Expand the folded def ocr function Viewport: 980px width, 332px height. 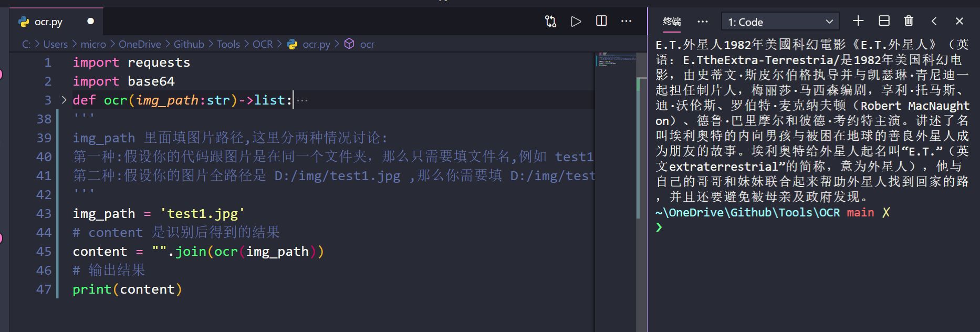pos(64,100)
